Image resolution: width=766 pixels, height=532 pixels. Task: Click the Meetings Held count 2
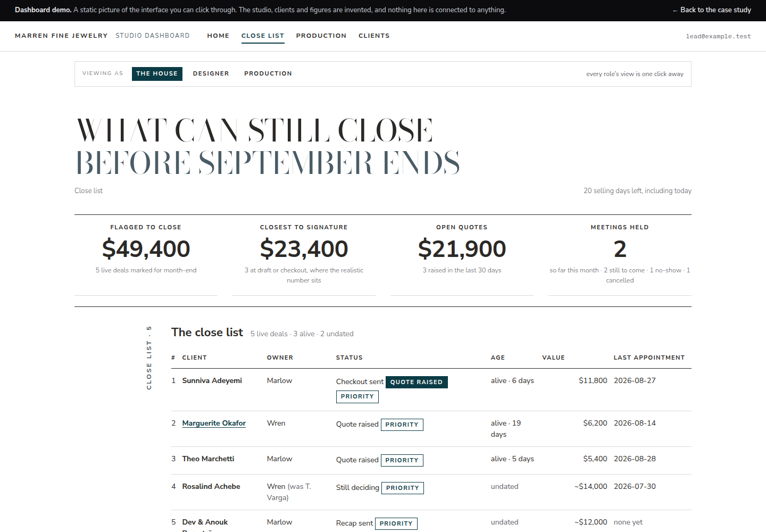click(x=620, y=249)
